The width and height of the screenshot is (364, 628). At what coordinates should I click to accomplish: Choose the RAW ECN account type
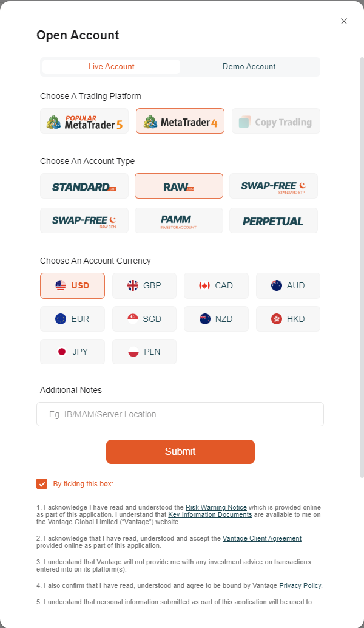(x=179, y=186)
